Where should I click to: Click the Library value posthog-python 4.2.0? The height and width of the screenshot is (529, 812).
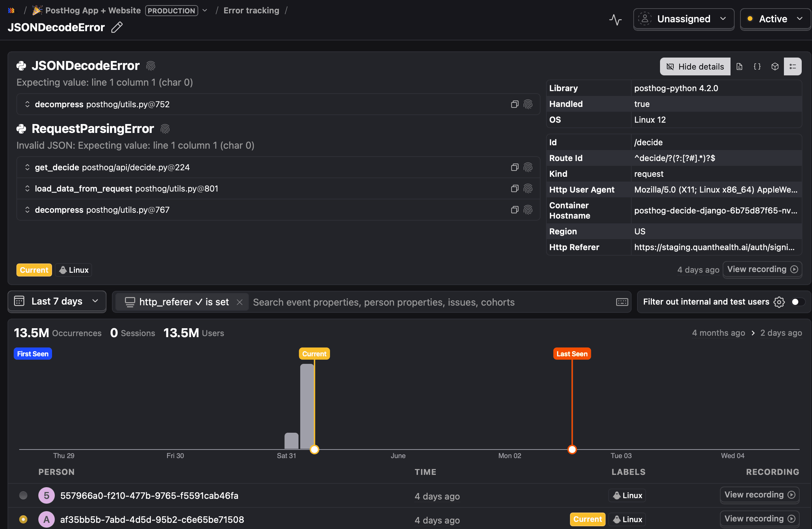tap(676, 88)
